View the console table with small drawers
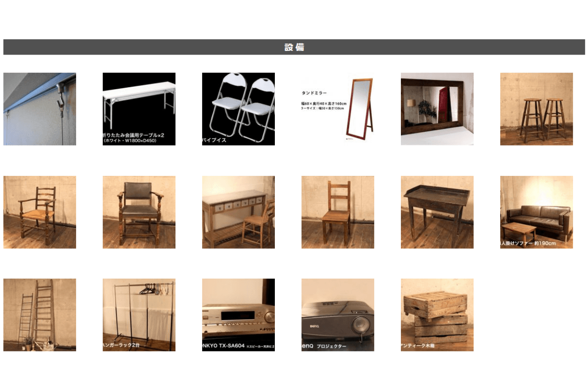Screen dimensions: 588x392 point(238,212)
